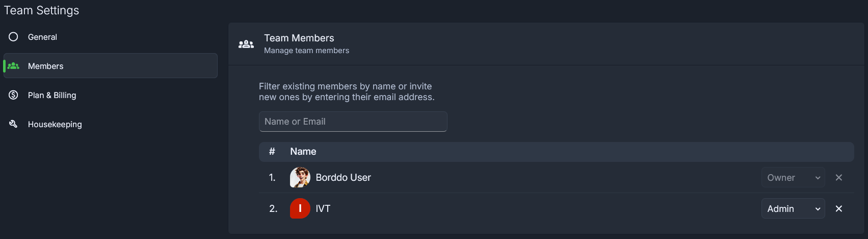Select Members in the settings sidebar
The image size is (868, 239).
coord(111,66)
